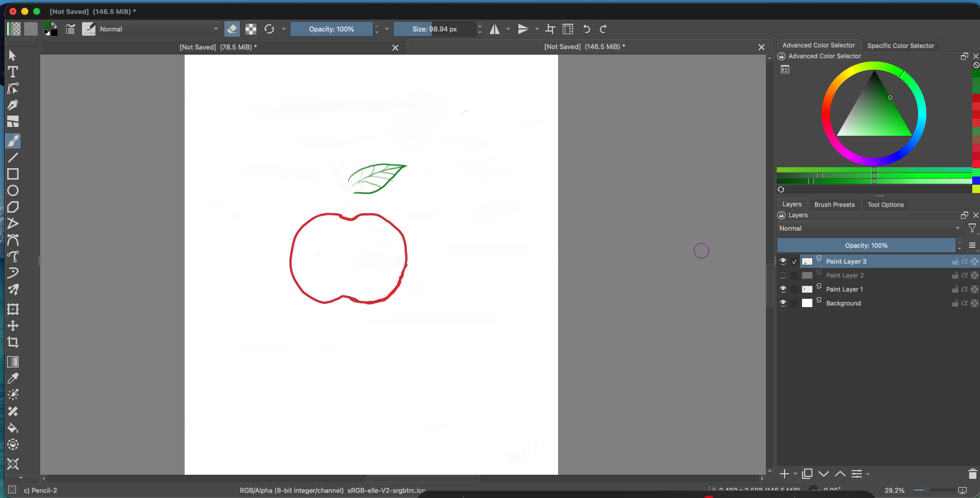Hide Paint Layer 1 via eye icon
Screen dimensions: 980x498
click(x=783, y=289)
